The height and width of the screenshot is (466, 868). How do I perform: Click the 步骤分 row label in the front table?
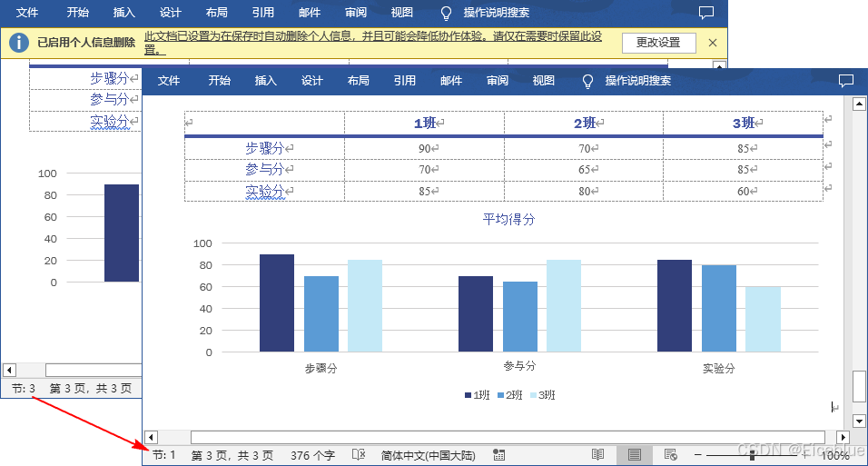tap(264, 148)
